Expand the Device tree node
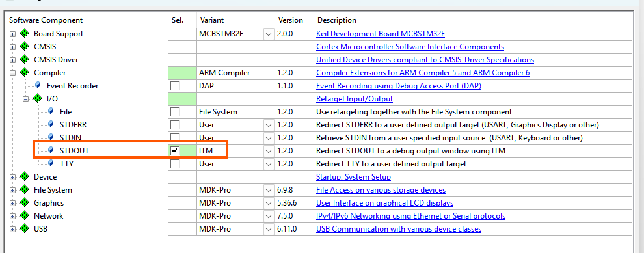This screenshot has height=253, width=644. tap(13, 177)
